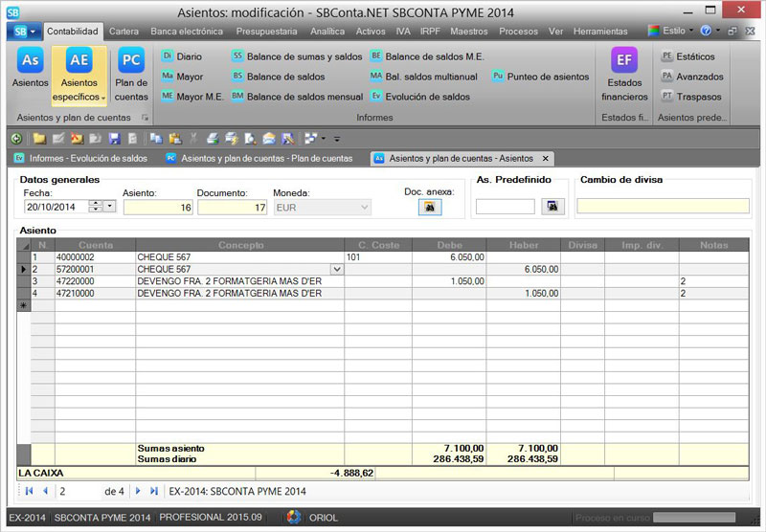
Task: Click the Doc. anexa binoculars button
Action: 429,207
